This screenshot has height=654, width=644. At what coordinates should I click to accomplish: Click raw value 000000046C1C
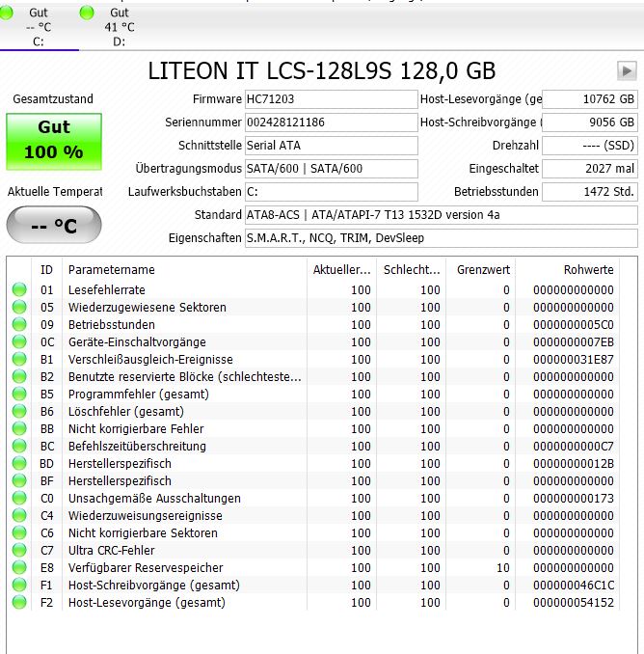pos(573,586)
